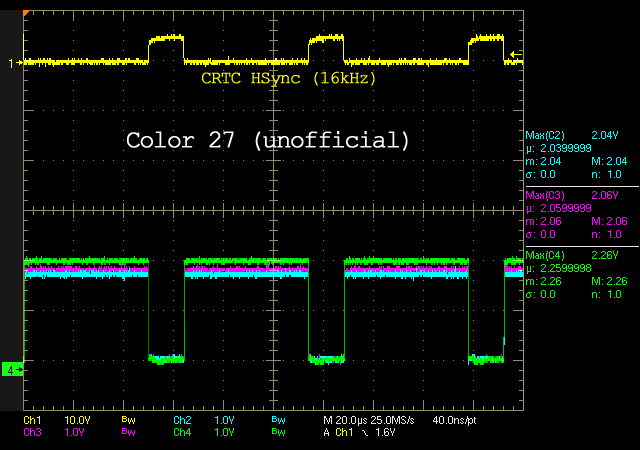
Task: Click the Ch1 bandwidth limit Bw icon
Action: 127,420
